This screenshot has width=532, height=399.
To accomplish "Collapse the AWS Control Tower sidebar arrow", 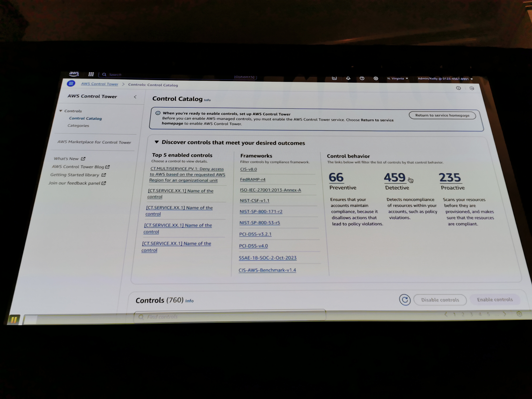I will (x=135, y=97).
